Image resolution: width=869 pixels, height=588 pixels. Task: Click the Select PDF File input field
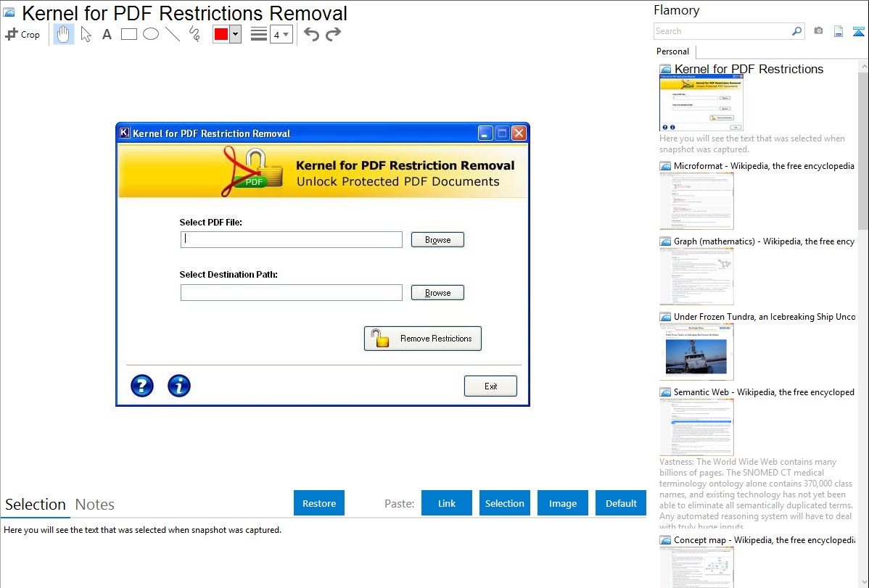(292, 239)
